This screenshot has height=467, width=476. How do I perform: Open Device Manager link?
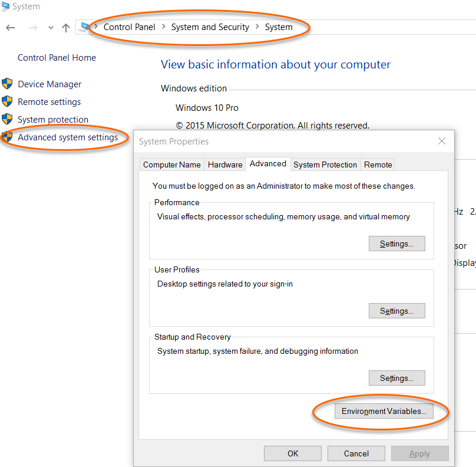[49, 84]
